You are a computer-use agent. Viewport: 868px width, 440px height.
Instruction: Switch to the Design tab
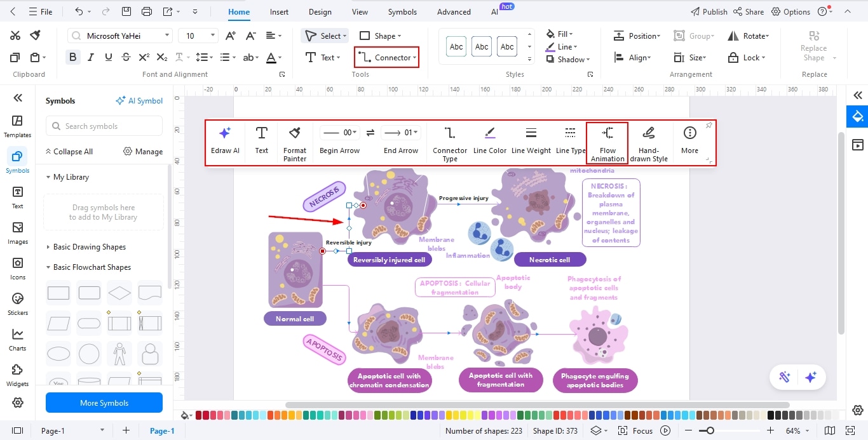click(x=320, y=11)
